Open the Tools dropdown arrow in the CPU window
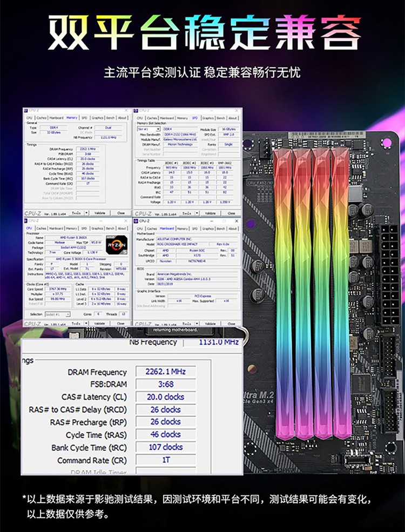The width and height of the screenshot is (405, 532). [x=86, y=324]
